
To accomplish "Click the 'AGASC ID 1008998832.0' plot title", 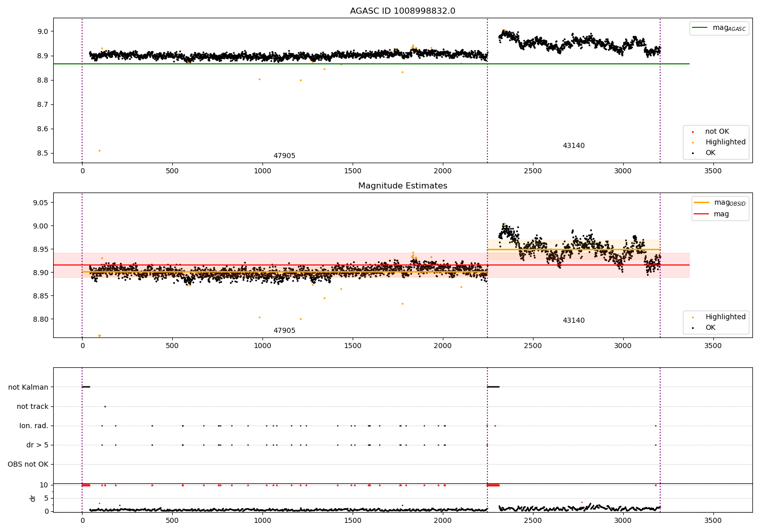I will (x=402, y=11).
